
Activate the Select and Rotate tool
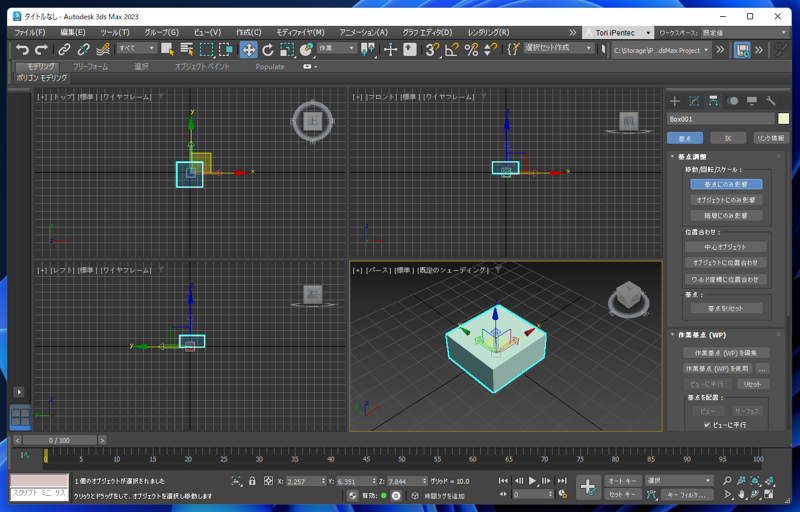tap(268, 49)
